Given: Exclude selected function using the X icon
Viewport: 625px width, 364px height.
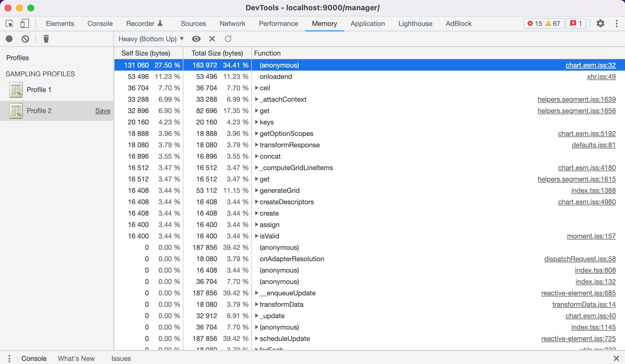Looking at the screenshot, I should pyautogui.click(x=212, y=39).
